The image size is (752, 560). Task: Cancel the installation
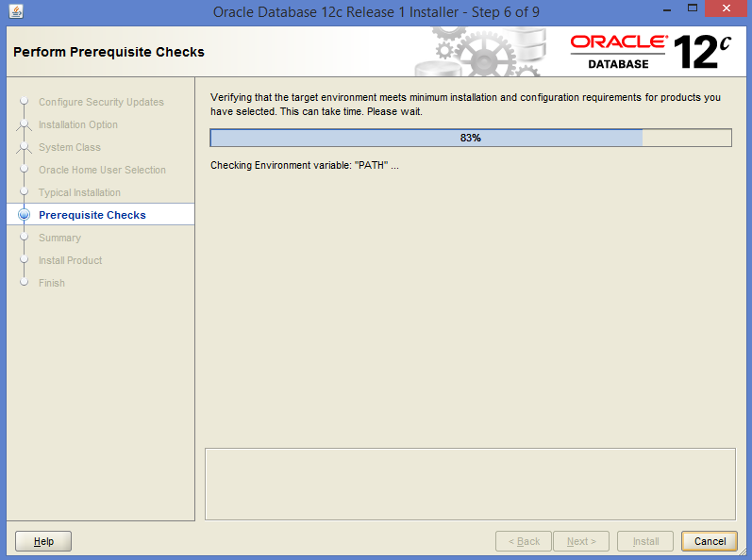[710, 541]
